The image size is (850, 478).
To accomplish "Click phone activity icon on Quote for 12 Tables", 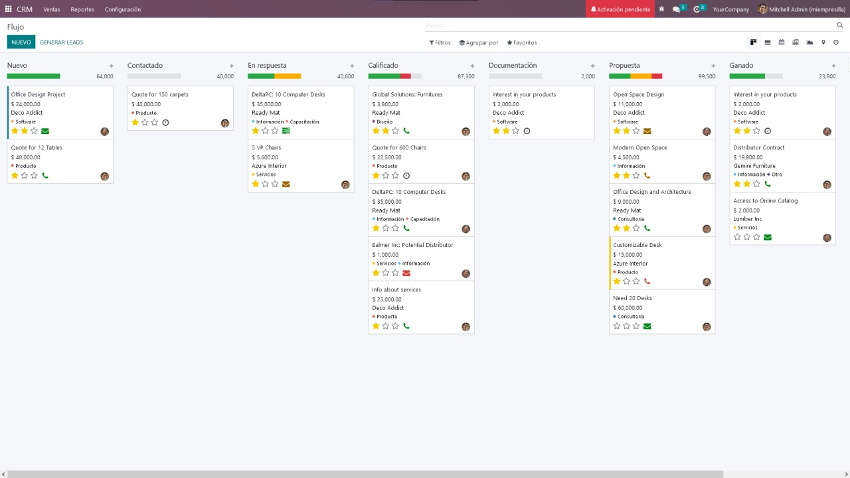I will coord(45,175).
